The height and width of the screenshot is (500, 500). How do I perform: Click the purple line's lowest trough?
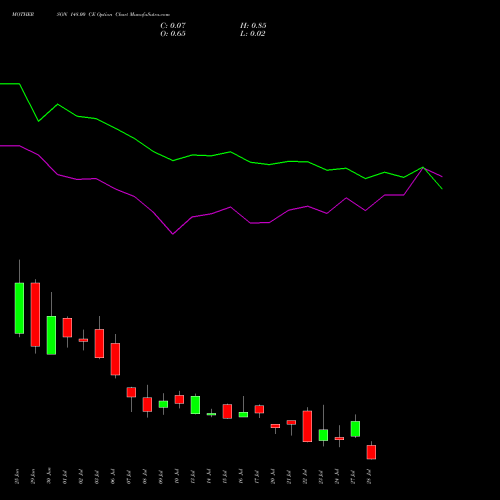point(173,234)
